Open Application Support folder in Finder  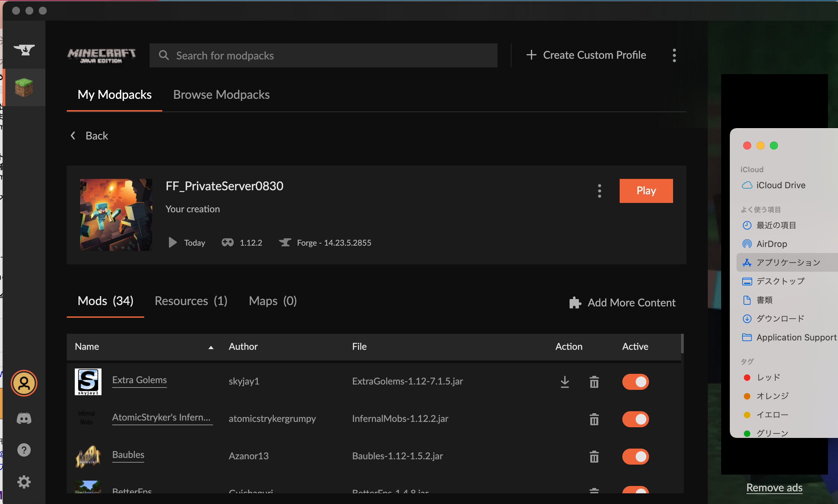[x=790, y=337]
